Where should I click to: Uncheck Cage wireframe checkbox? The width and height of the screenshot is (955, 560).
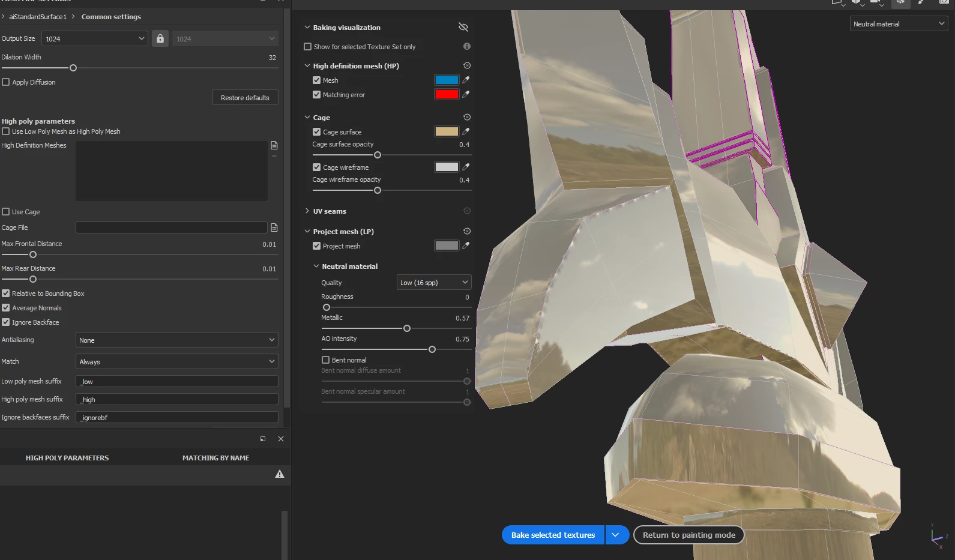pos(317,167)
